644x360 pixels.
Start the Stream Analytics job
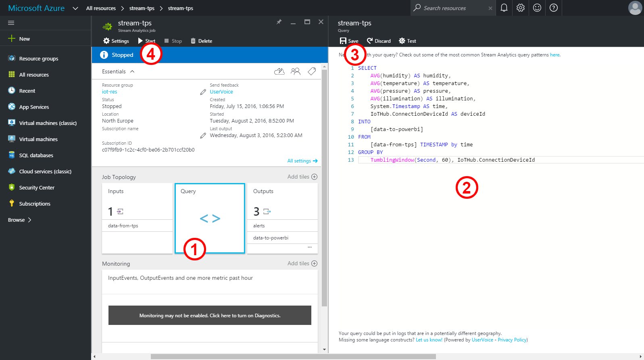tap(146, 41)
